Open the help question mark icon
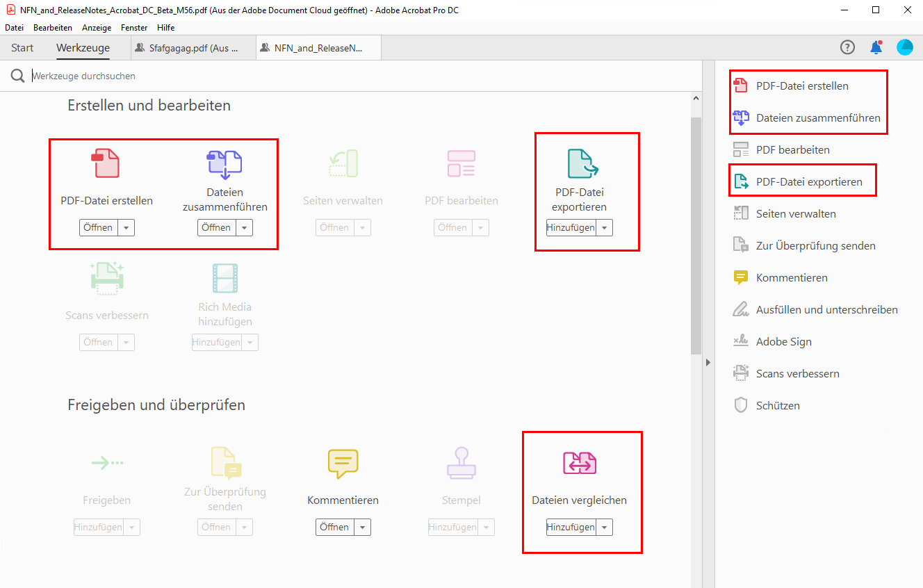 [x=847, y=47]
